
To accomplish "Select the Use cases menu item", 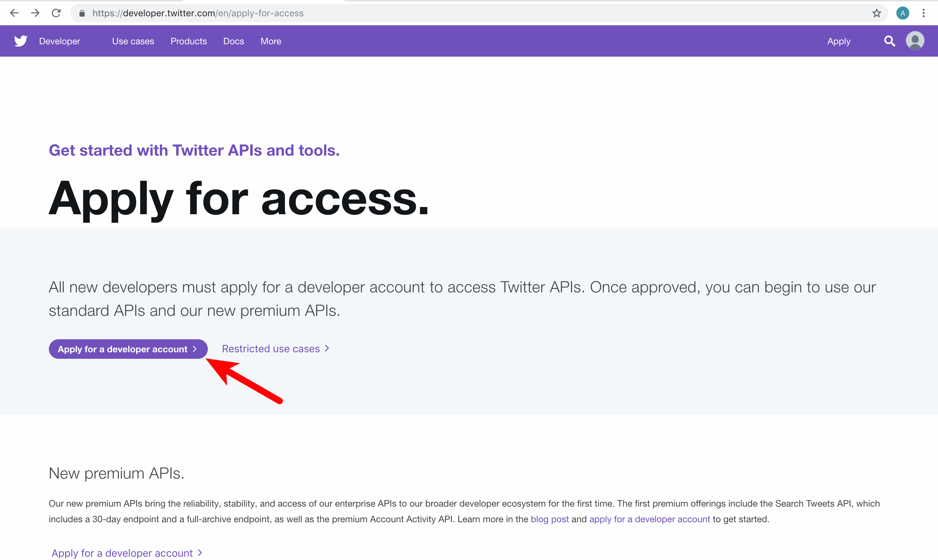I will coord(133,41).
